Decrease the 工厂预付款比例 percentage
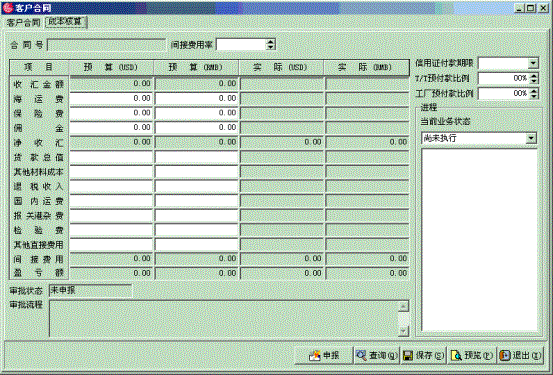Image resolution: width=553 pixels, height=375 pixels. 534,96
